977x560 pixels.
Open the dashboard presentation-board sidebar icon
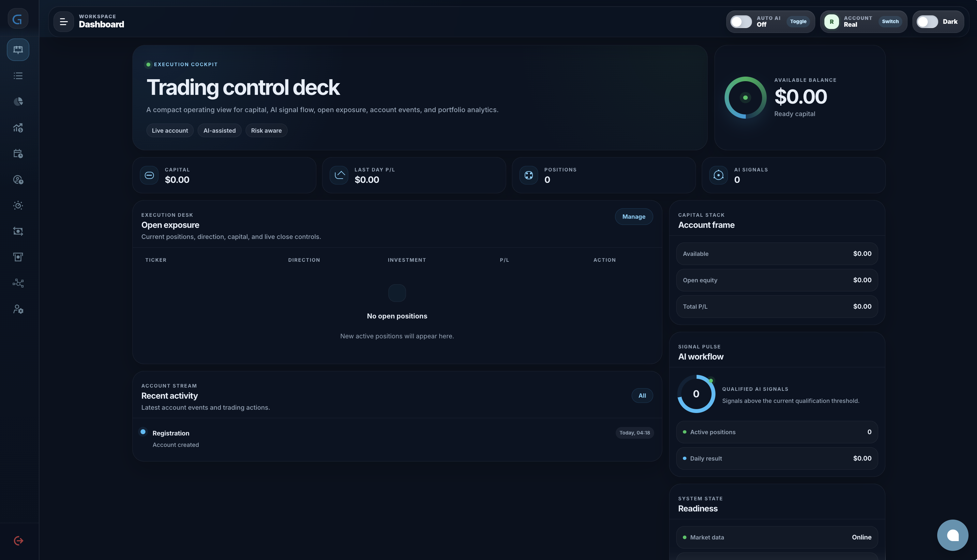pyautogui.click(x=18, y=50)
